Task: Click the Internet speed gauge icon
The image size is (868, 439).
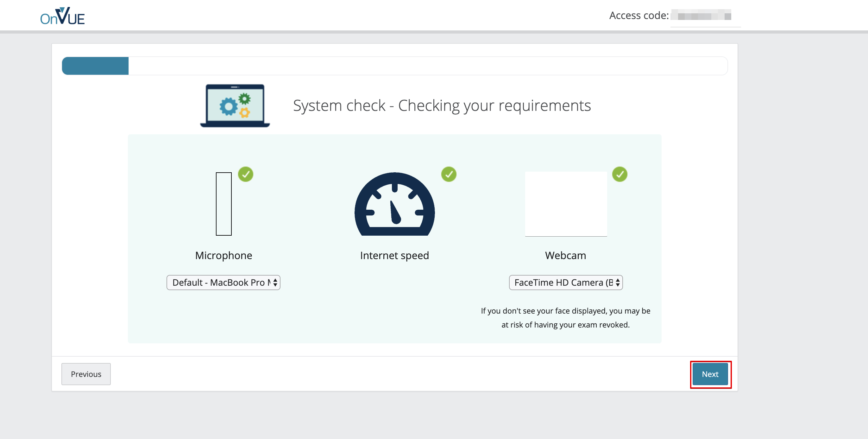Action: click(394, 204)
